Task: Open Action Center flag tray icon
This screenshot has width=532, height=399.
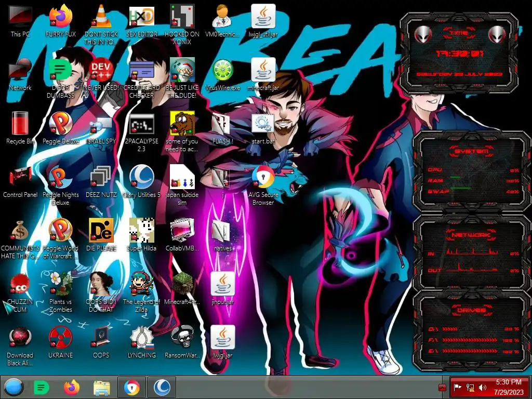Action: [457, 388]
